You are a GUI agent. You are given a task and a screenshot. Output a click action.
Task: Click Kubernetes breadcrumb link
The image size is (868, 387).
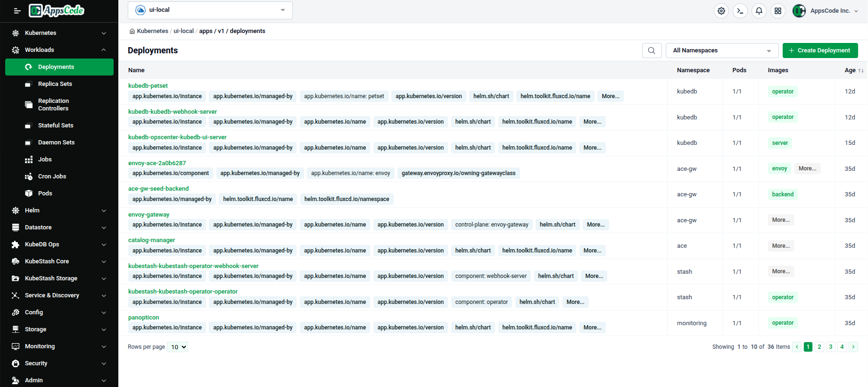tap(152, 31)
